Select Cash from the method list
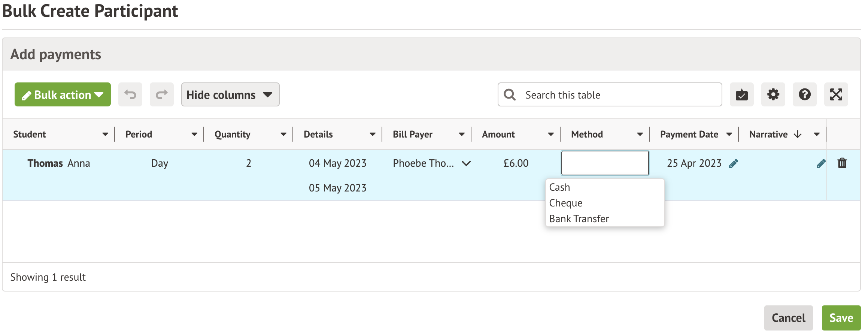868x332 pixels. pos(559,187)
